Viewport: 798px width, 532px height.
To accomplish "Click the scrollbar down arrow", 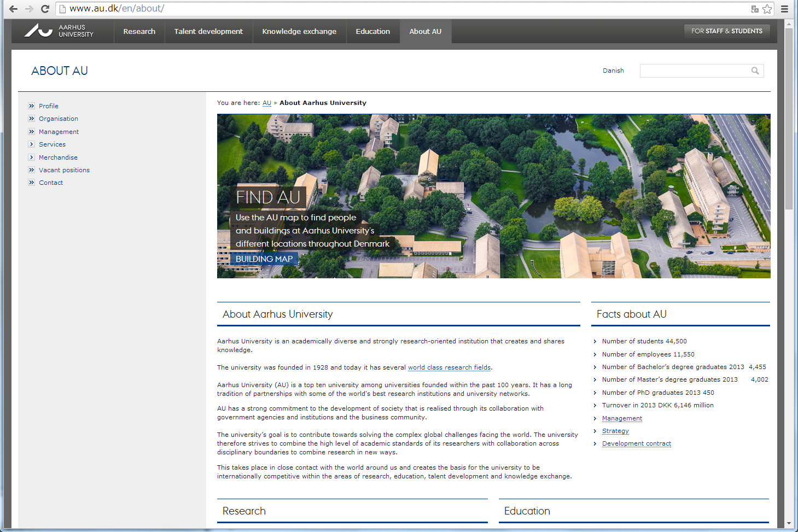I will 789,524.
